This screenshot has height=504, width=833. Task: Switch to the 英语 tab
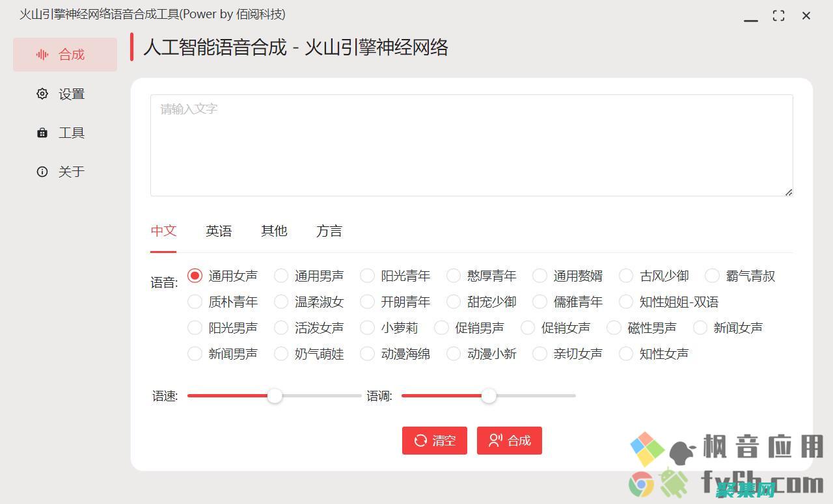(219, 231)
